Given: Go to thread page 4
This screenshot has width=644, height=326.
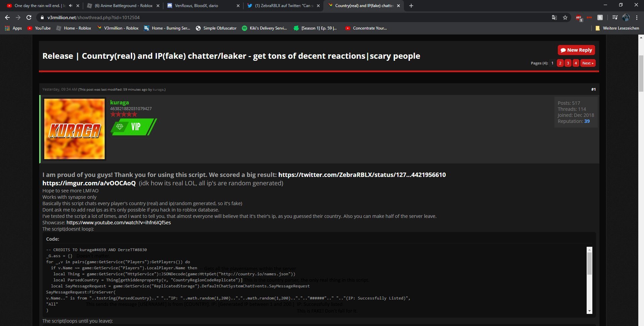Looking at the screenshot, I should click(576, 63).
